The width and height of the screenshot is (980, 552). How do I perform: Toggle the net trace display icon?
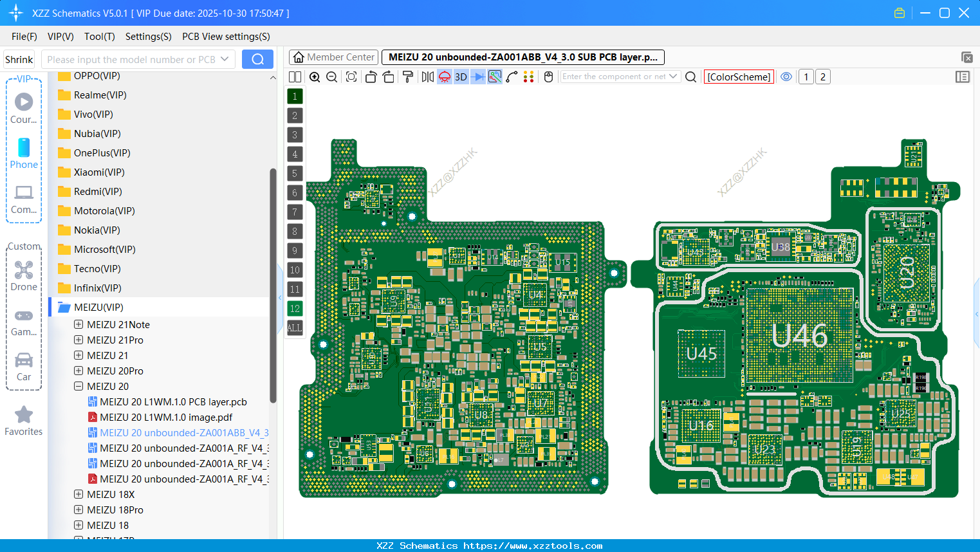(x=495, y=77)
